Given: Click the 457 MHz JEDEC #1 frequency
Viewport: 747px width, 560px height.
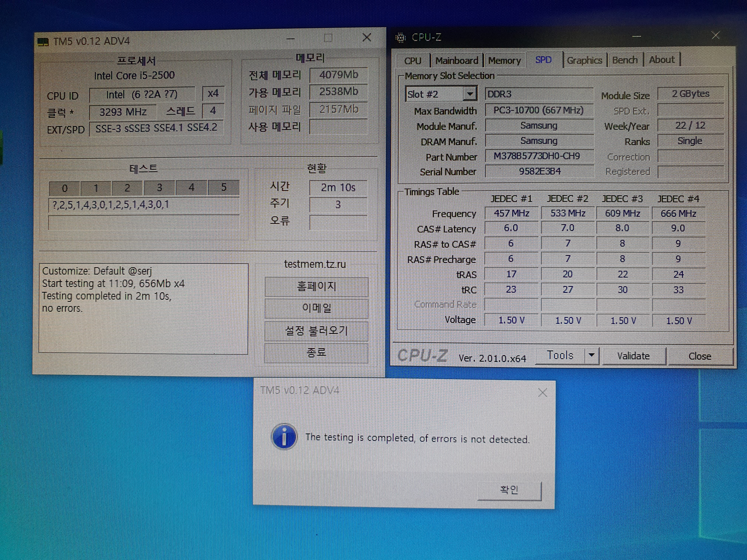Looking at the screenshot, I should coord(511,213).
